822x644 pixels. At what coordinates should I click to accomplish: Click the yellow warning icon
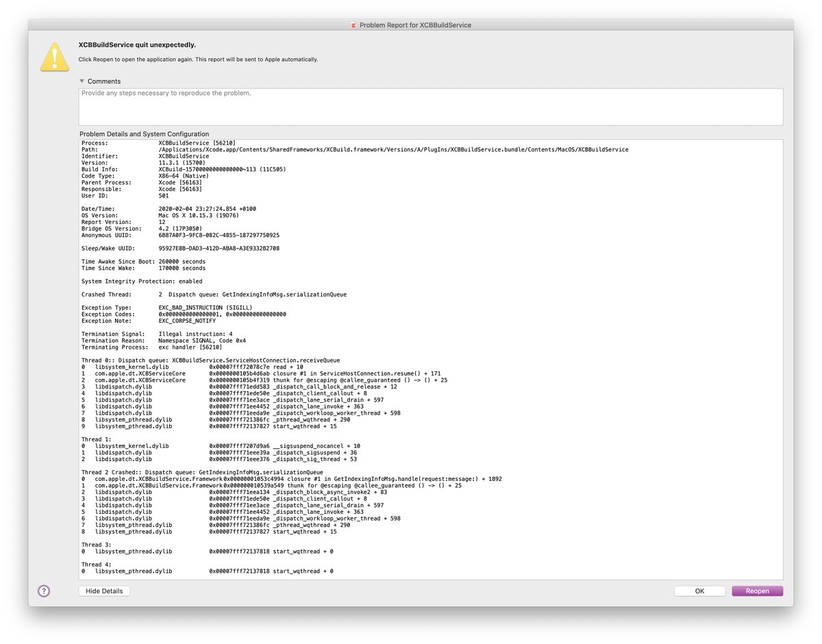[x=55, y=56]
